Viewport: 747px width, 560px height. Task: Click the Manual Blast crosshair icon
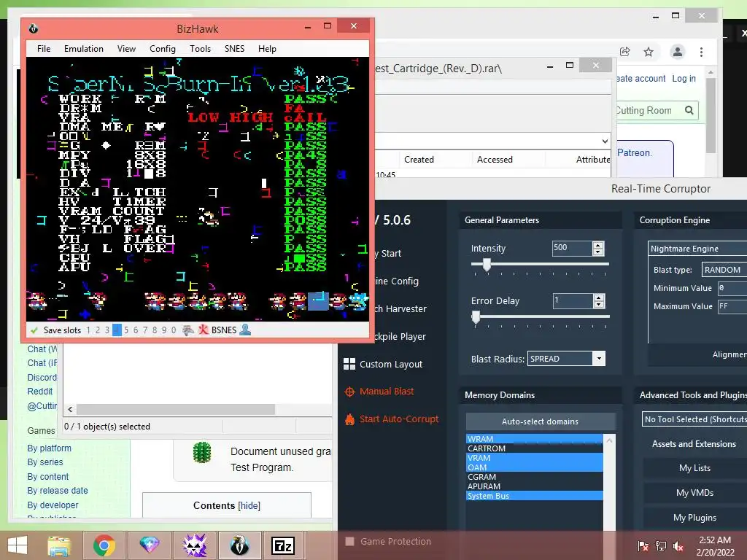pyautogui.click(x=349, y=392)
